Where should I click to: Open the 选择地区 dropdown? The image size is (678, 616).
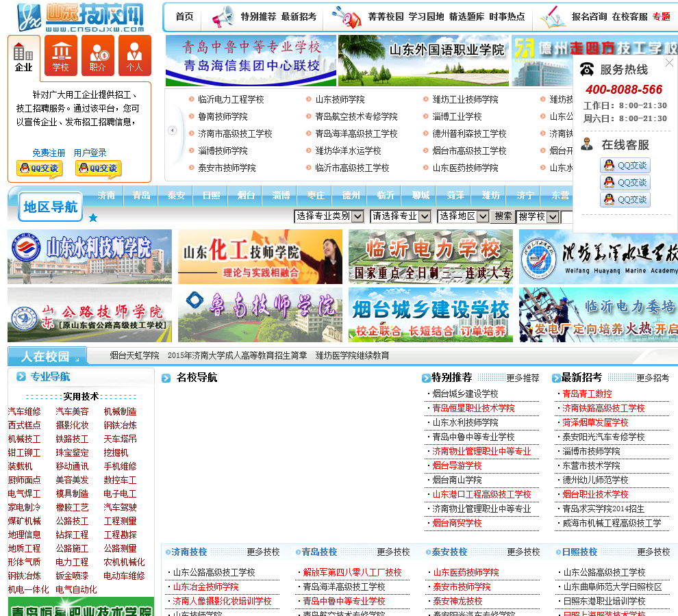click(463, 216)
